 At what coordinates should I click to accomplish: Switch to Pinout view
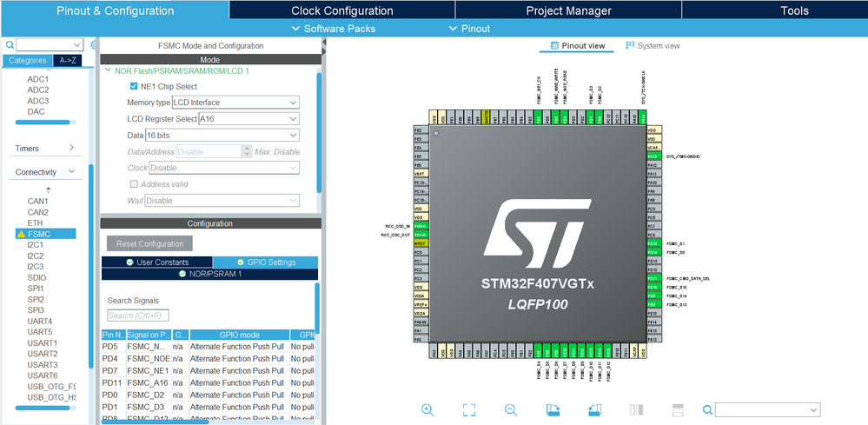tap(577, 45)
